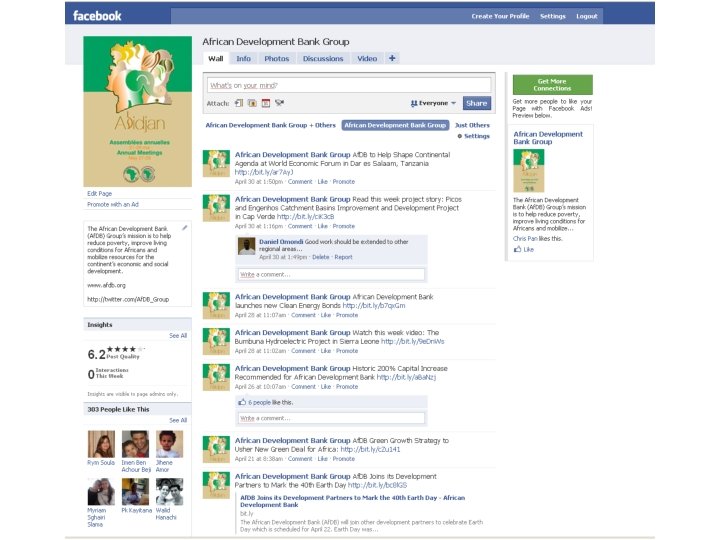Open the Discussions tab
Screen dimensions: 720x540
pyautogui.click(x=323, y=58)
